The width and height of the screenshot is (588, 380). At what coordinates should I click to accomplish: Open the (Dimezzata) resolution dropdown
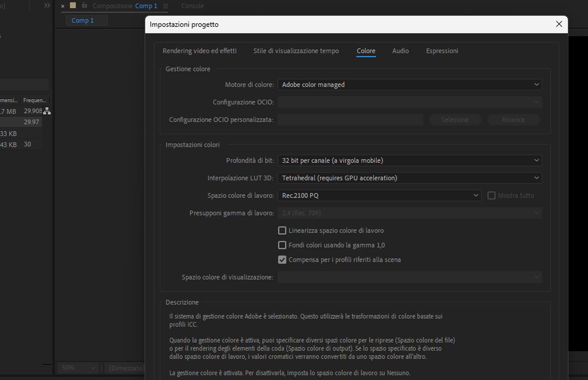click(125, 368)
